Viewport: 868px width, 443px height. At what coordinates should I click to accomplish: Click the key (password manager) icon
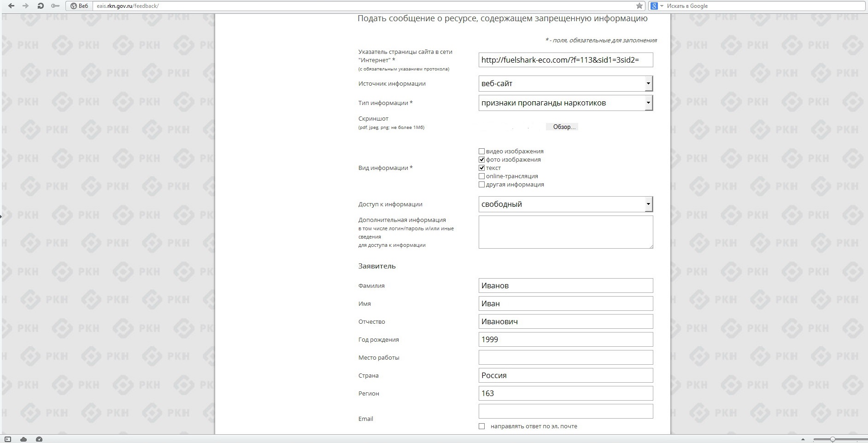(55, 6)
